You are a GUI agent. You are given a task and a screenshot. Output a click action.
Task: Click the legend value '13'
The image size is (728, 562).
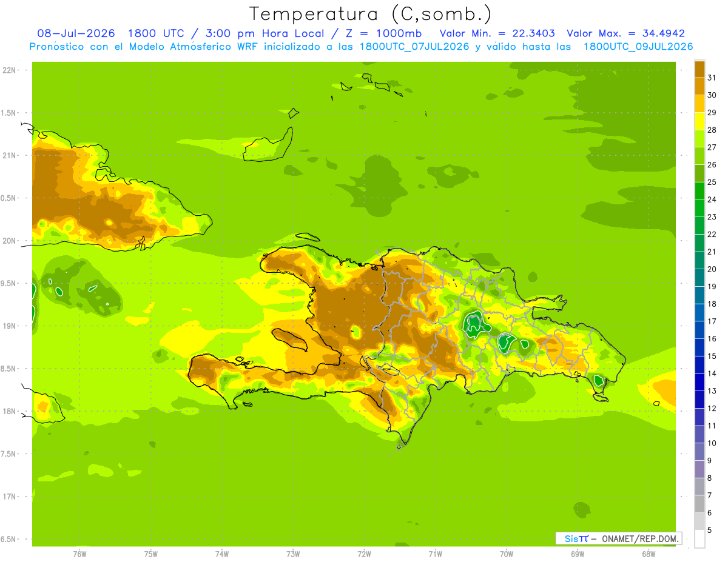pos(712,391)
